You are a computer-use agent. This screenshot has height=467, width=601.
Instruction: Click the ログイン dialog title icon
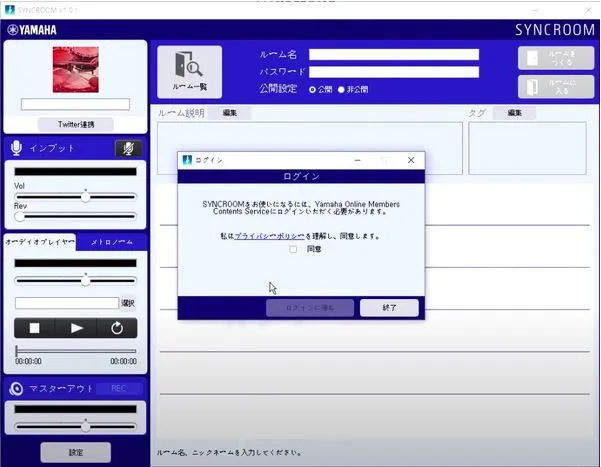click(x=187, y=160)
